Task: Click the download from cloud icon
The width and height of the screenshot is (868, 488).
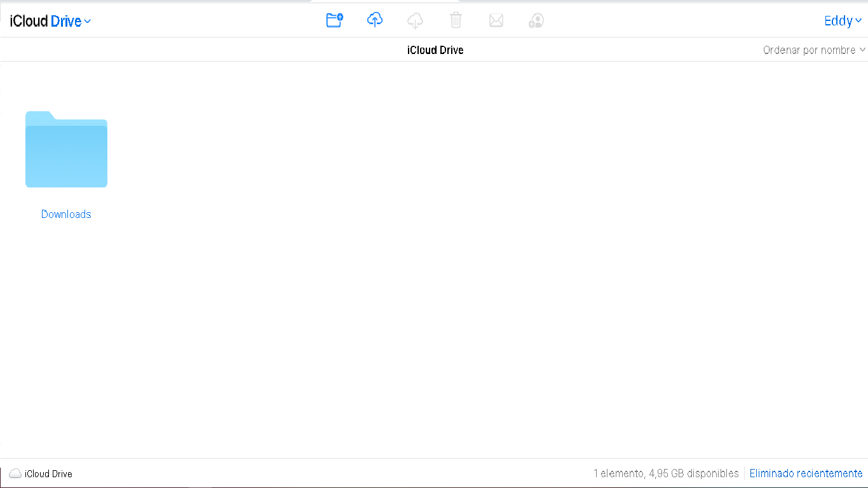Action: 415,21
